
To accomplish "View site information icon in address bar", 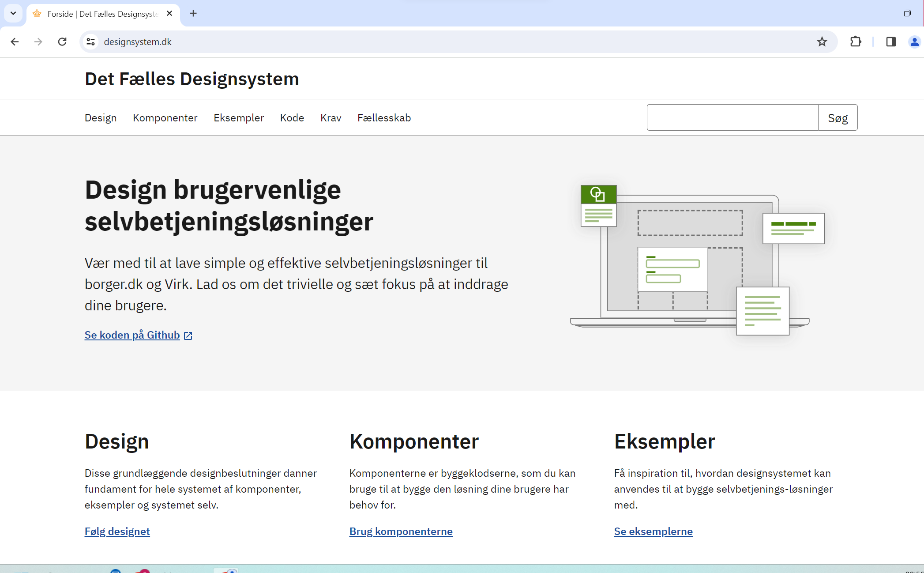I will pos(91,41).
